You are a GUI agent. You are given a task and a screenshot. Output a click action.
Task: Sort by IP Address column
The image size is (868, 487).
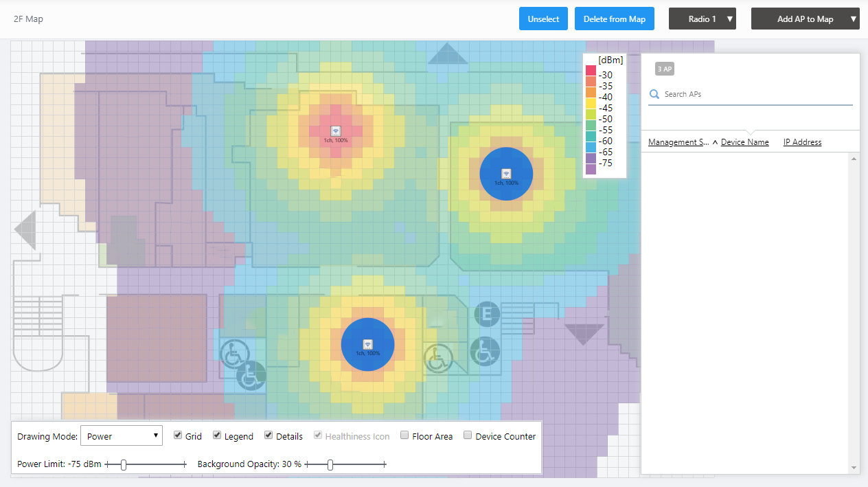pos(802,142)
